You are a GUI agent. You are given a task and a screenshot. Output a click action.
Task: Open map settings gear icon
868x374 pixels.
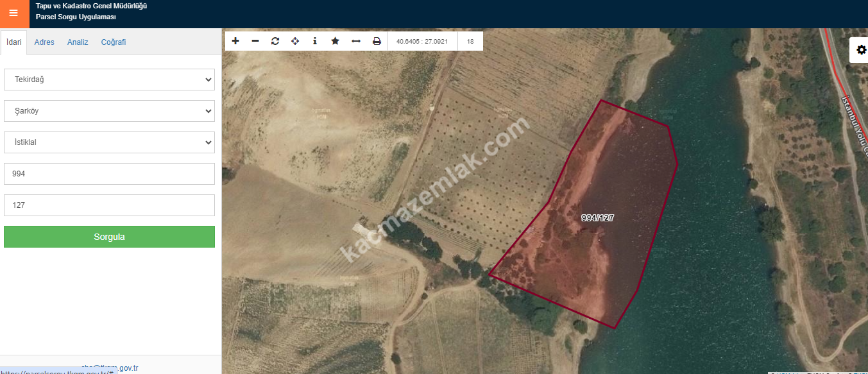coord(861,49)
